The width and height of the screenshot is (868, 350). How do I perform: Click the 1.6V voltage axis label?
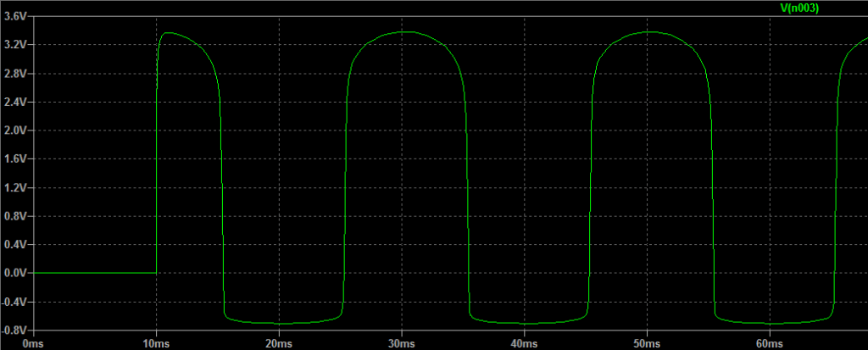coord(15,159)
